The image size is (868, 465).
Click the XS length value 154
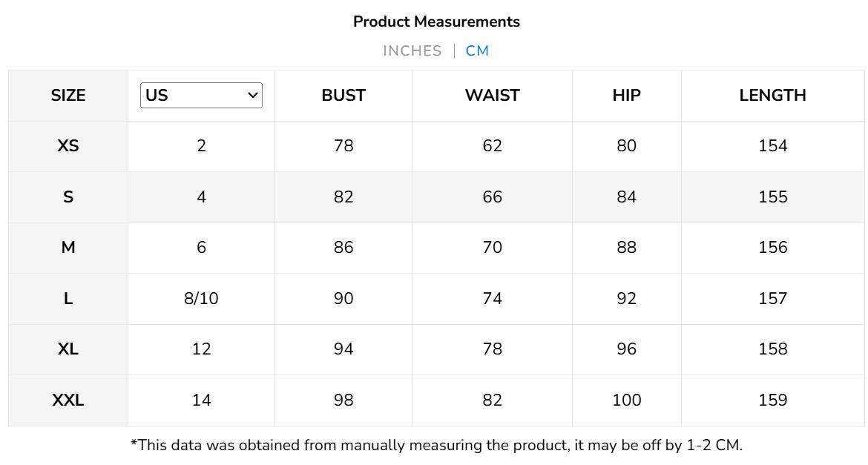[772, 146]
